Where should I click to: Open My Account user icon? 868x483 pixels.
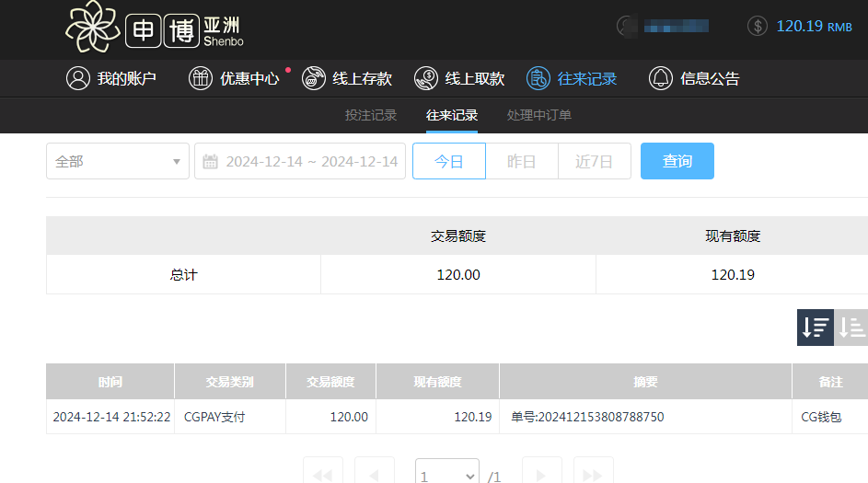click(x=77, y=78)
